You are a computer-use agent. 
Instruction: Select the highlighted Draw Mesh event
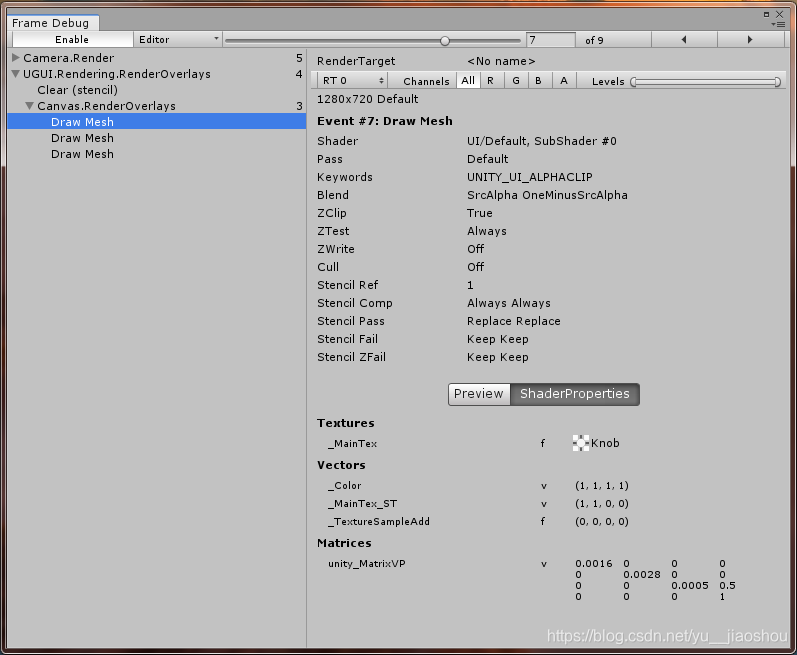pos(157,121)
